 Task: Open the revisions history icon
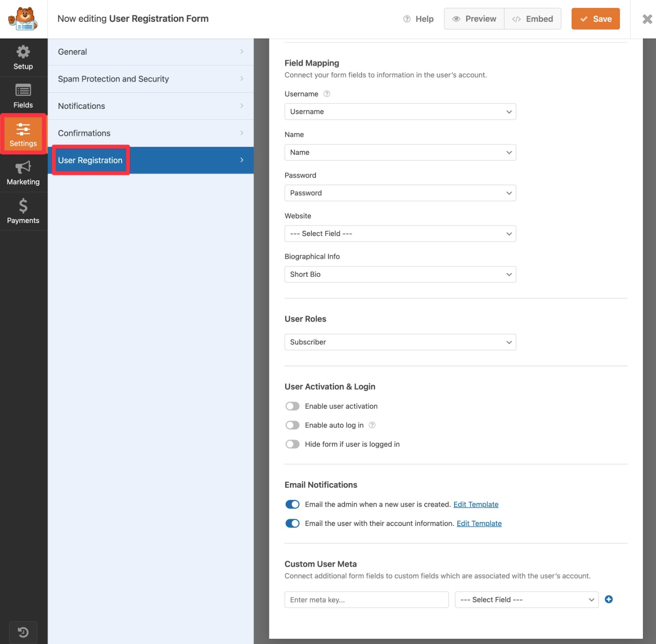tap(23, 632)
